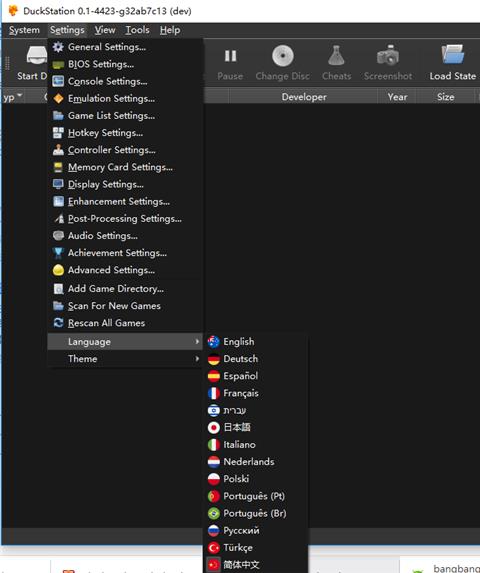Click the Emulation Settings orange diamond icon

click(58, 98)
